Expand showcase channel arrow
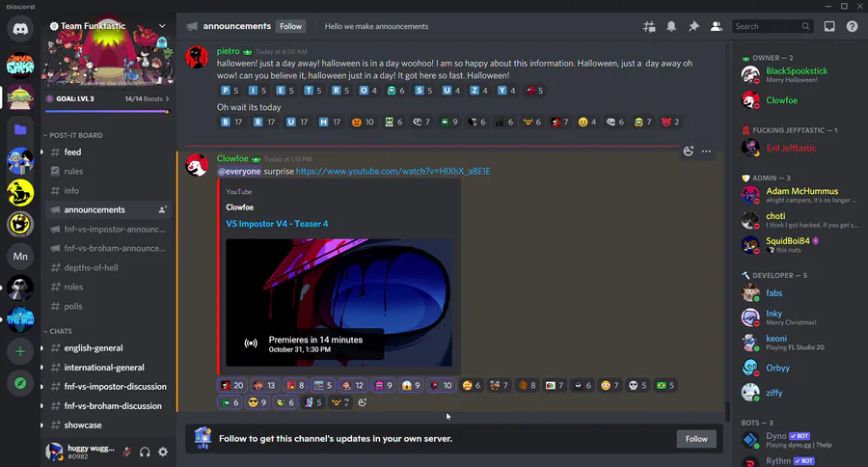868x467 pixels. [41, 426]
